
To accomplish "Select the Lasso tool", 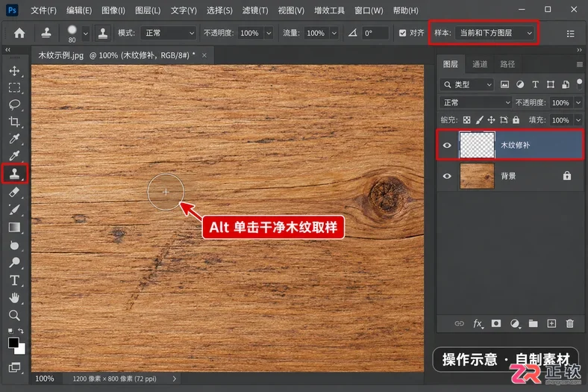I will click(x=14, y=105).
